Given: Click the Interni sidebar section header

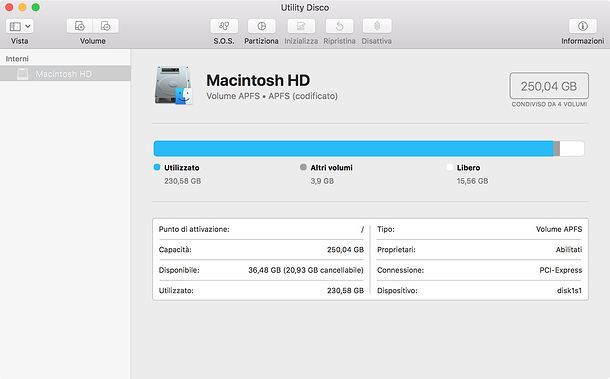Looking at the screenshot, I should coord(17,59).
